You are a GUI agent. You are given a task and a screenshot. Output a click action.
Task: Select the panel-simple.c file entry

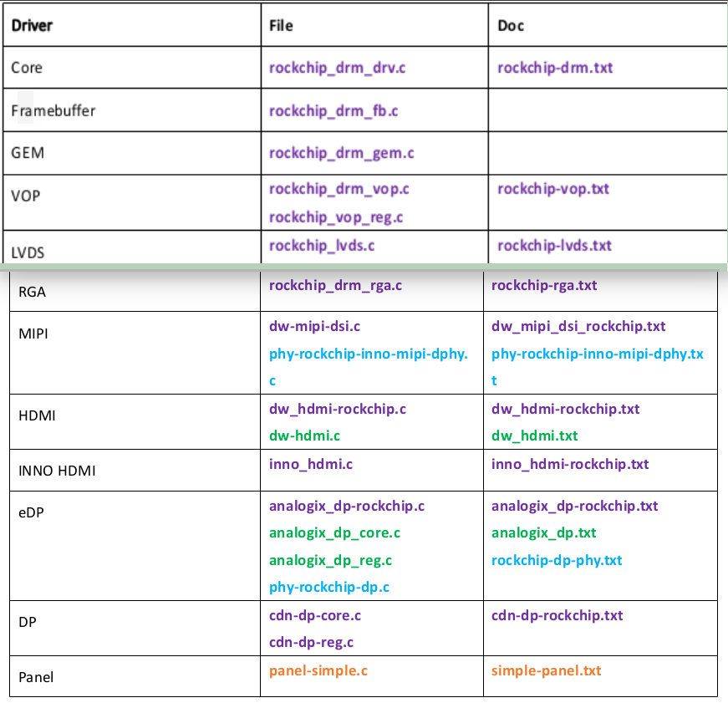tap(318, 670)
